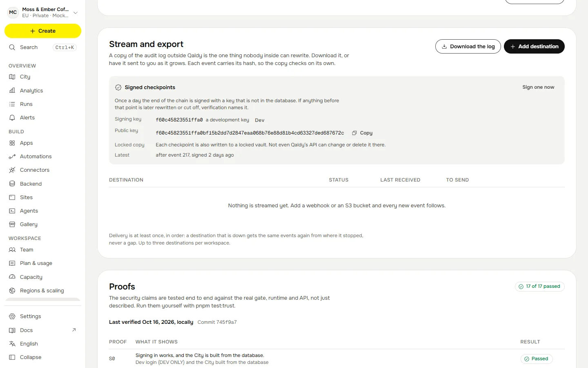The image size is (588, 368).
Task: Click the yellow Create button
Action: [x=43, y=31]
